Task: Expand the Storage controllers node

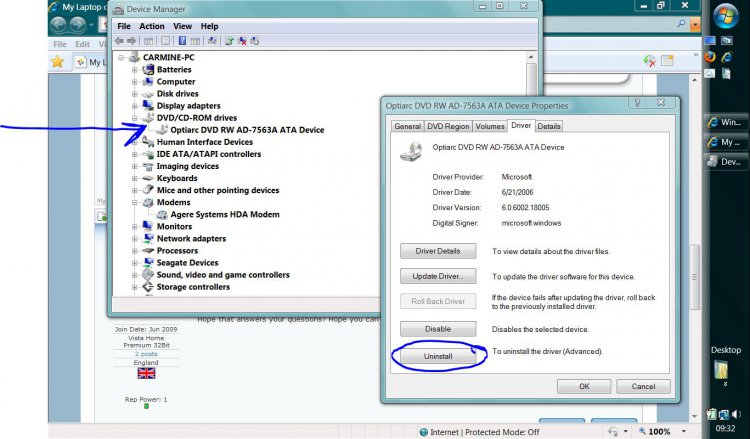Action: [x=135, y=287]
